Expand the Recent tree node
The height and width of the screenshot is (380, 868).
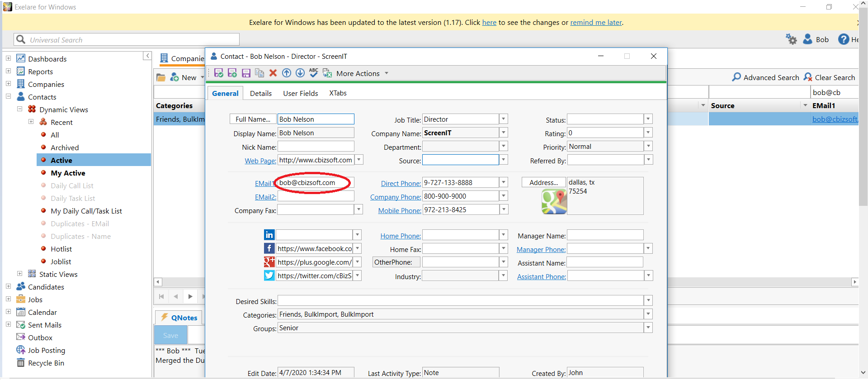click(31, 122)
